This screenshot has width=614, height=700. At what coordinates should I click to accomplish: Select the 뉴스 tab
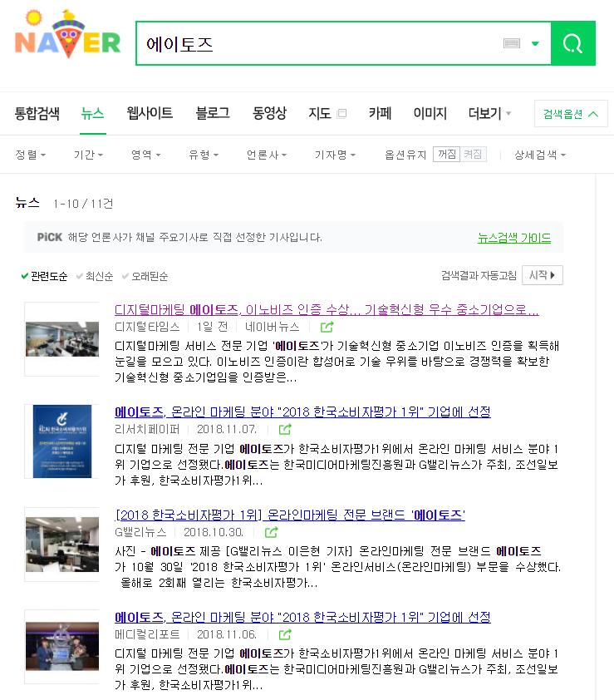click(93, 113)
